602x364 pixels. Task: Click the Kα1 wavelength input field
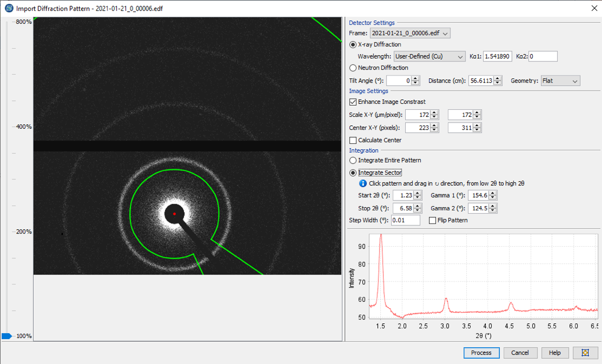pyautogui.click(x=497, y=56)
